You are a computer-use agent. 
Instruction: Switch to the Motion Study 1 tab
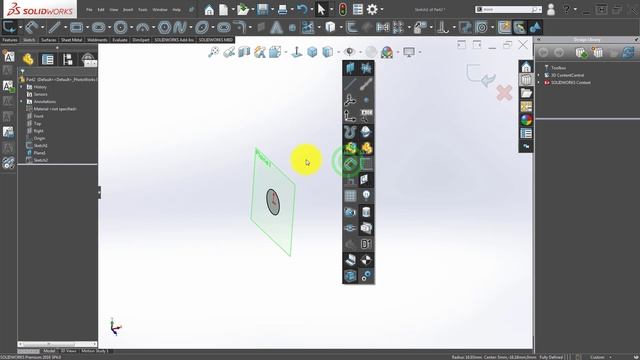coord(95,351)
